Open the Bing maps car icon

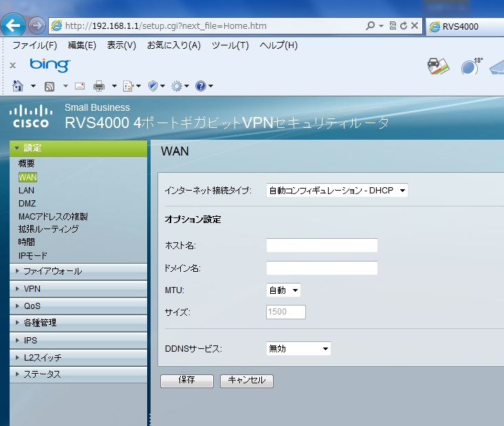coord(438,66)
